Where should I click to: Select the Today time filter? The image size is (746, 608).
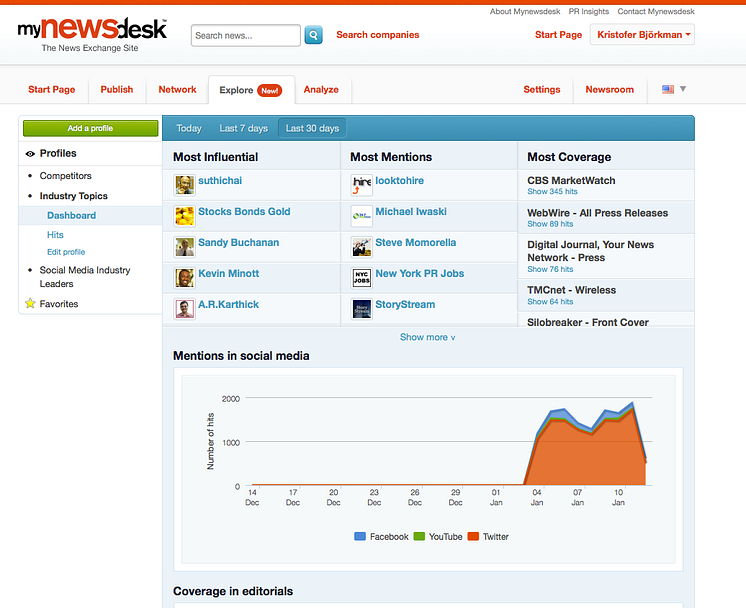[189, 128]
